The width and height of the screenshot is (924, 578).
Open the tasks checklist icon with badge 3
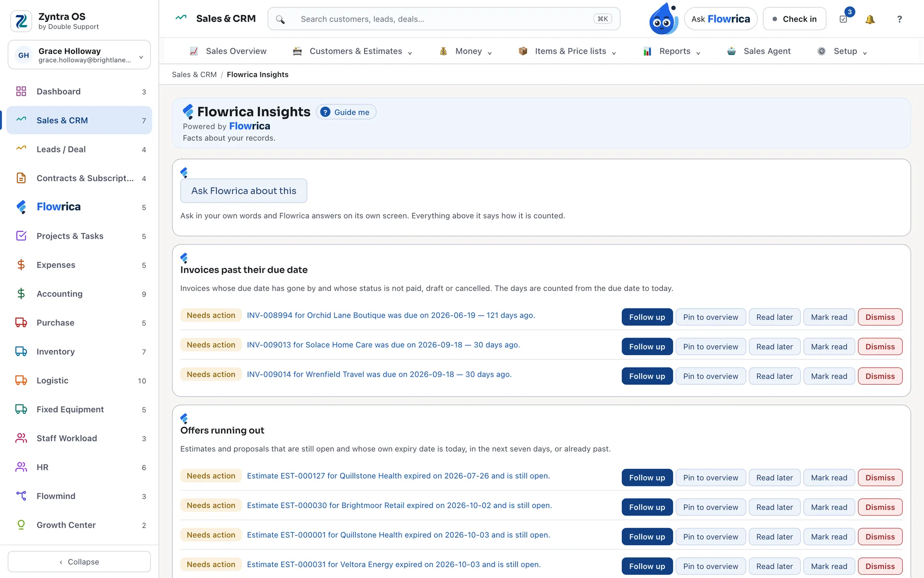pyautogui.click(x=844, y=19)
